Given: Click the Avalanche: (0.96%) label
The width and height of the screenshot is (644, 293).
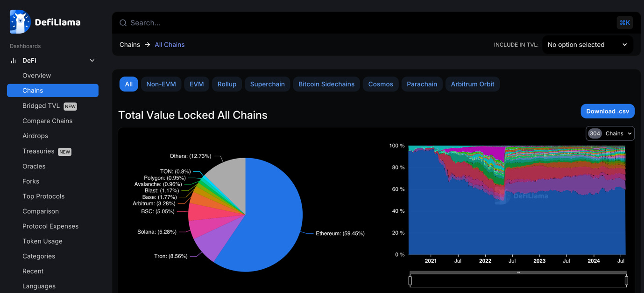Looking at the screenshot, I should coord(158,184).
